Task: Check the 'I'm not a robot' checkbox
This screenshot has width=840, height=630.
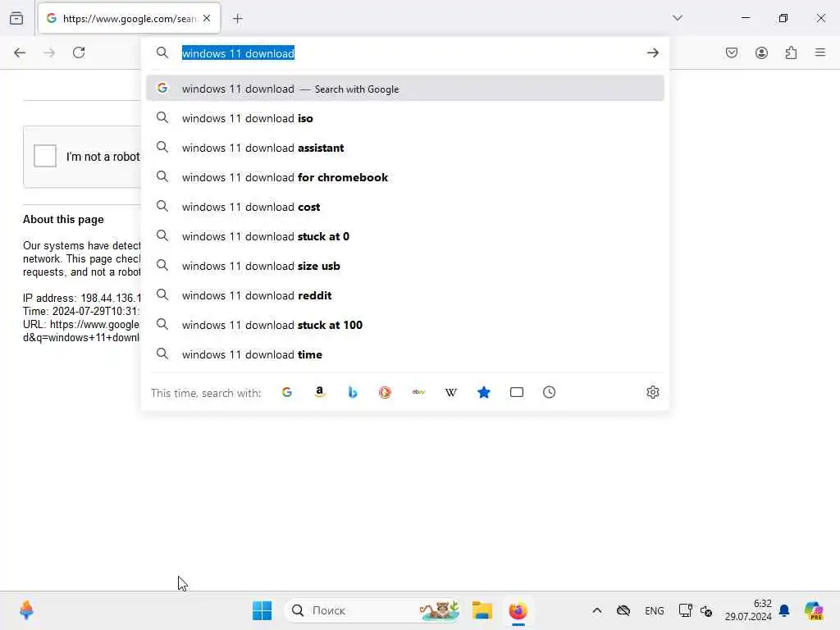Action: 45,156
